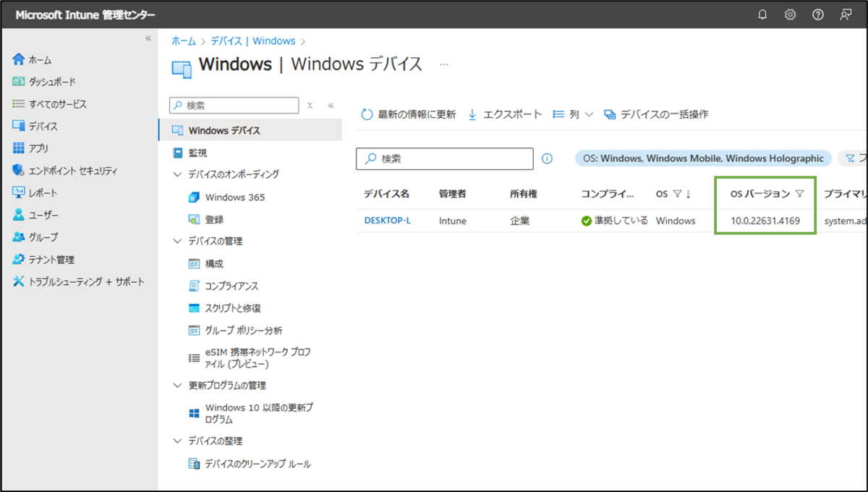Click the system.ad primary user cell
The image size is (868, 492).
[845, 221]
